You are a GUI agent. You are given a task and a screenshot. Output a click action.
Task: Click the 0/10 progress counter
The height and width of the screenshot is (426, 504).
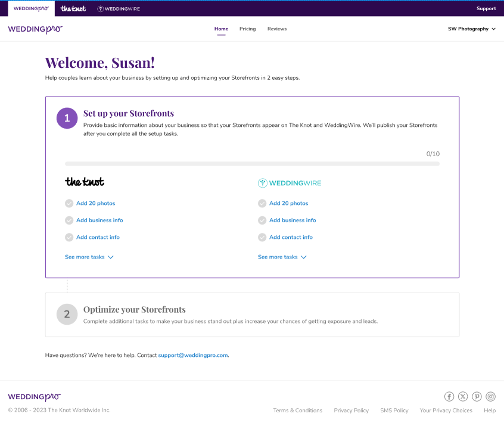pos(433,154)
